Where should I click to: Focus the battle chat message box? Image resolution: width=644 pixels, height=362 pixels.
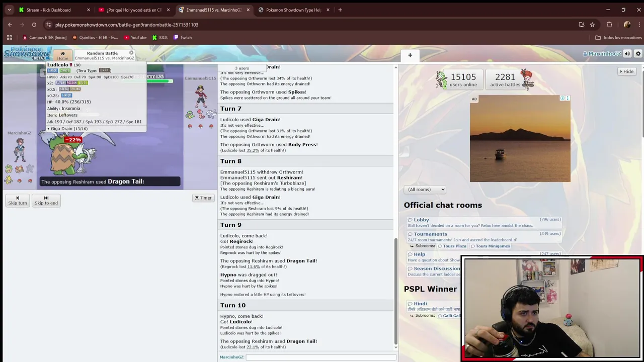pyautogui.click(x=320, y=357)
